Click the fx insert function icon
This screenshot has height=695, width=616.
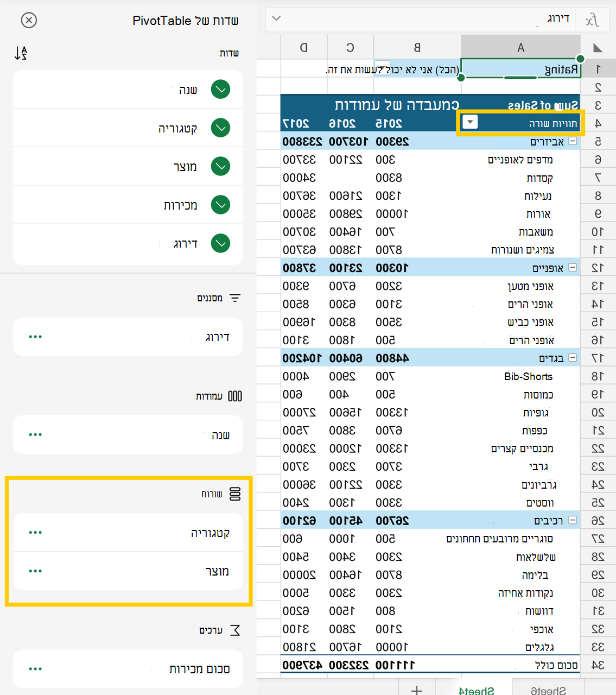592,20
